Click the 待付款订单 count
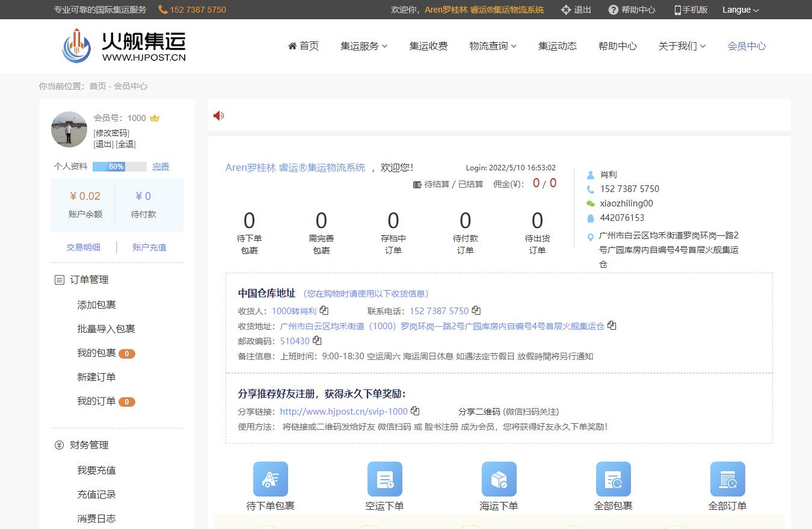The width and height of the screenshot is (812, 529). pyautogui.click(x=466, y=221)
